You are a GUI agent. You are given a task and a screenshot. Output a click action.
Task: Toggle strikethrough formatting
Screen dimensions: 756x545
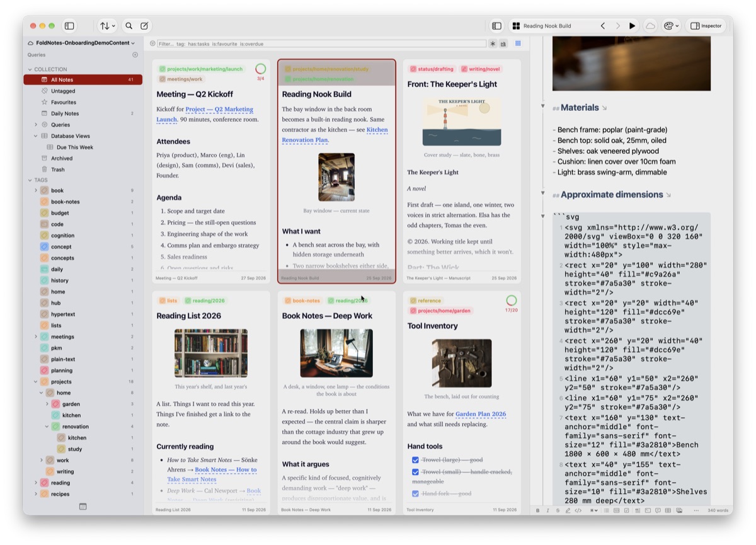point(558,510)
